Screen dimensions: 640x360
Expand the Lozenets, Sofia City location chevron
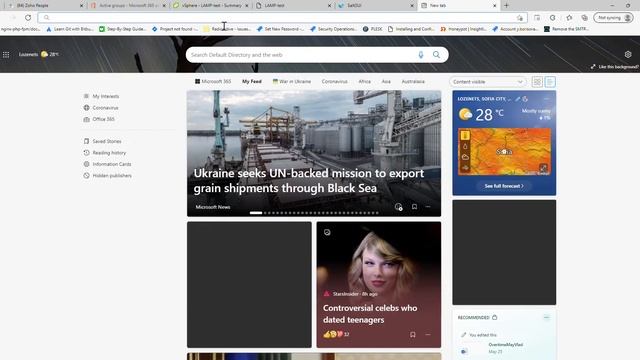click(509, 99)
